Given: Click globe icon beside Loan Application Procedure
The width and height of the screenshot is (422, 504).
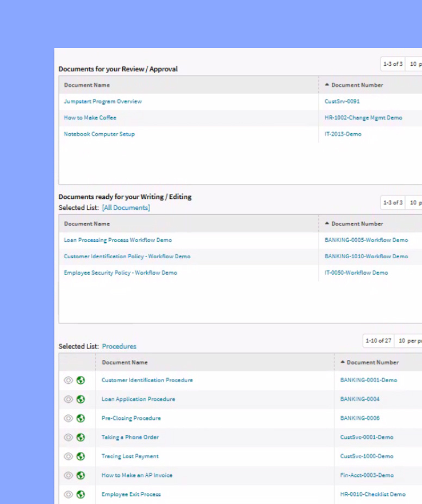Looking at the screenshot, I should pyautogui.click(x=80, y=399).
